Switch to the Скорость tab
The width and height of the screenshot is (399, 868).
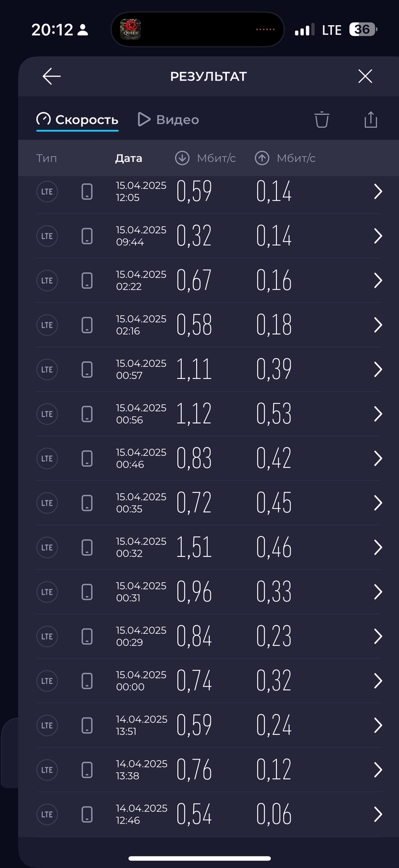[78, 120]
